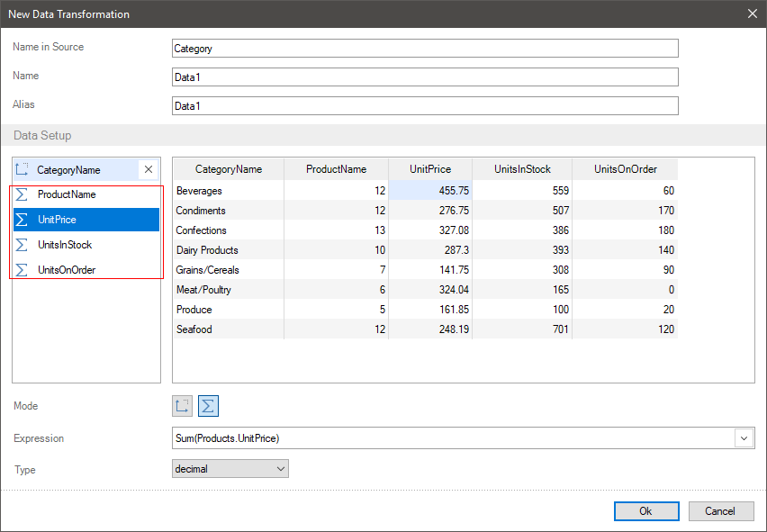Click the sigma icon next to ProductName
The width and height of the screenshot is (767, 532).
click(23, 194)
